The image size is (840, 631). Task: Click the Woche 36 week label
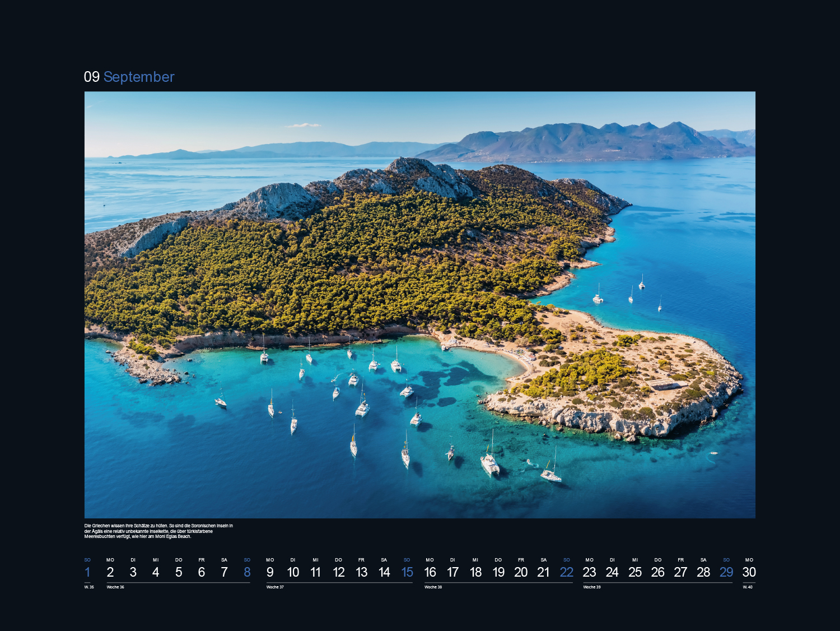[x=115, y=587]
